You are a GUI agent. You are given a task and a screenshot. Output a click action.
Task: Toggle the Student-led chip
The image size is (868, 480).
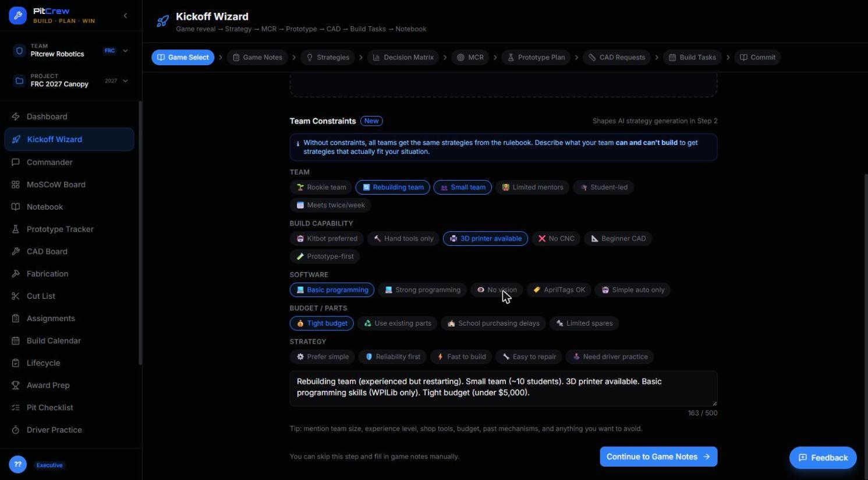point(604,187)
